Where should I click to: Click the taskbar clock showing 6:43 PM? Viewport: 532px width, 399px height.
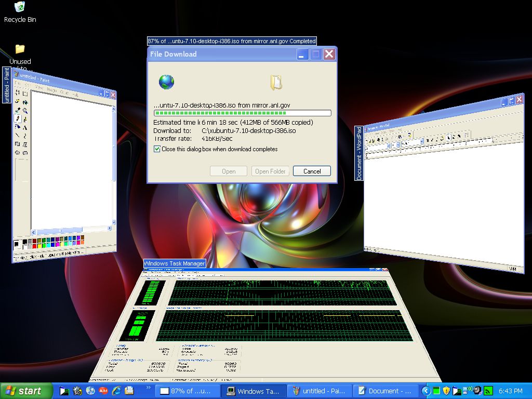pos(510,391)
